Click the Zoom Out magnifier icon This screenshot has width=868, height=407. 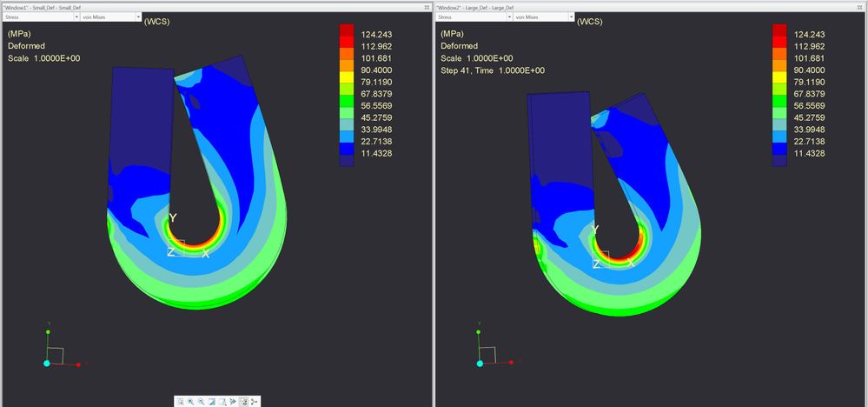201,402
